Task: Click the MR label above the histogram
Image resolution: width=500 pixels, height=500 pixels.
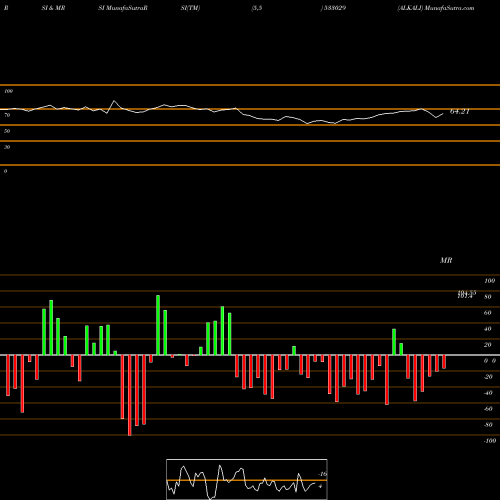Action: 446,260
